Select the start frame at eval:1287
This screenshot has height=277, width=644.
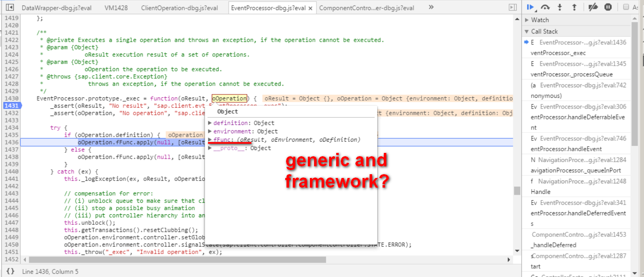click(x=576, y=261)
